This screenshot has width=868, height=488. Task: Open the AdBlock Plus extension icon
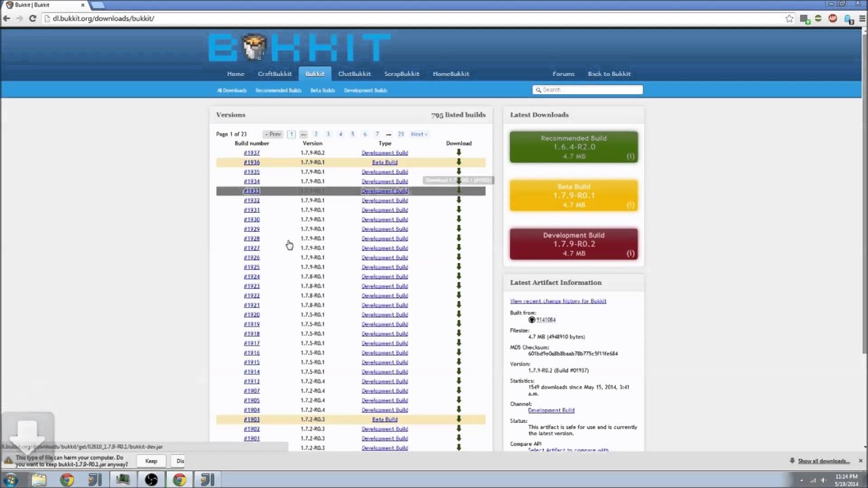[x=833, y=18]
